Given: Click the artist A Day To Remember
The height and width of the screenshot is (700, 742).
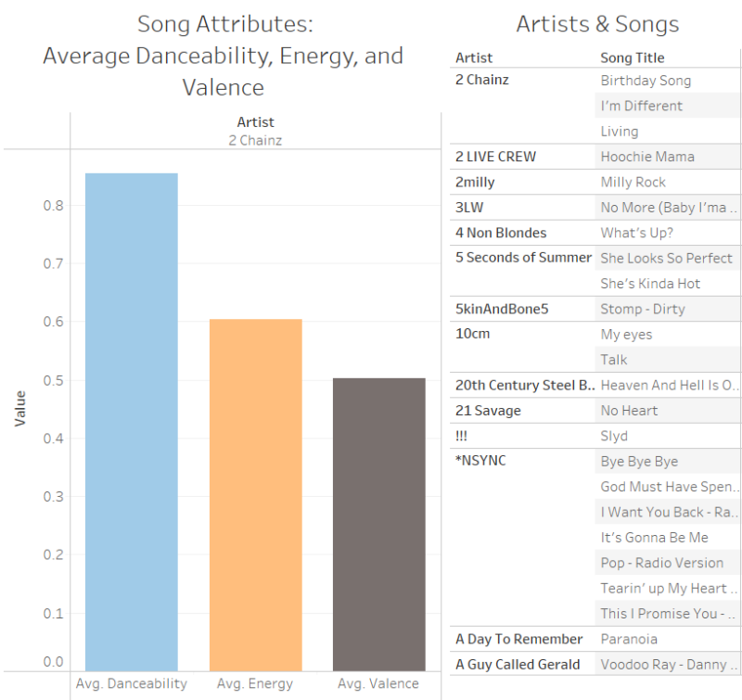Looking at the screenshot, I should tap(519, 639).
